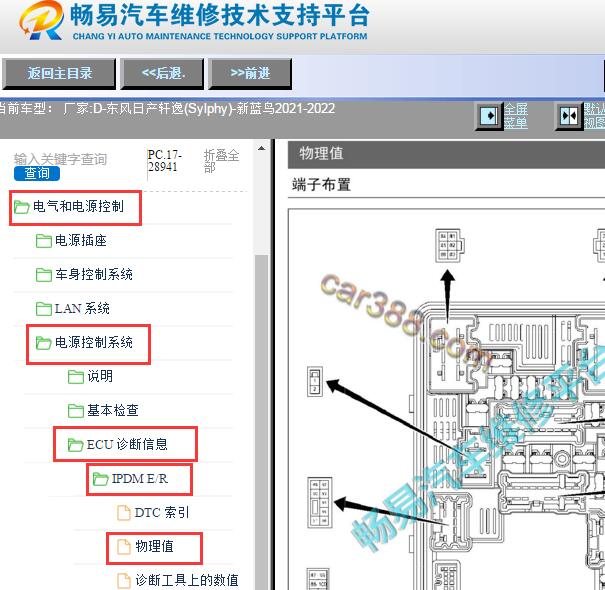Viewport: 605px width, 590px height.
Task: Click the default view arrows icon
Action: click(569, 115)
